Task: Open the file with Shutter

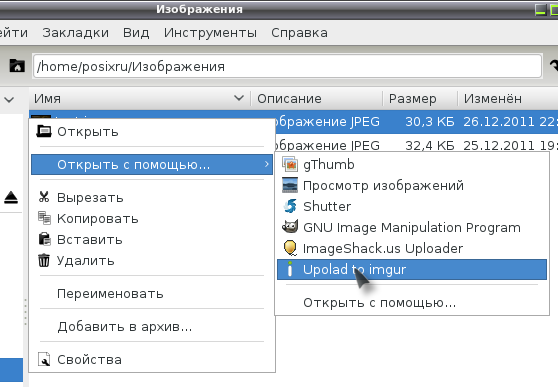Action: (412, 206)
